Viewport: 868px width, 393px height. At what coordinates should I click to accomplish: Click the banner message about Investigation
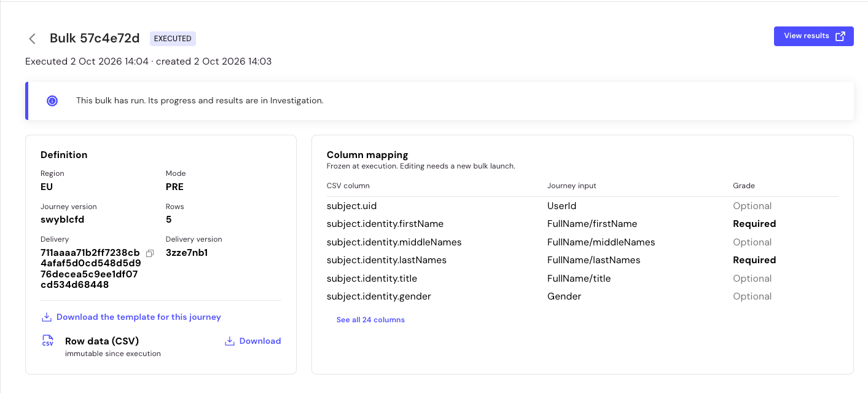tap(200, 100)
